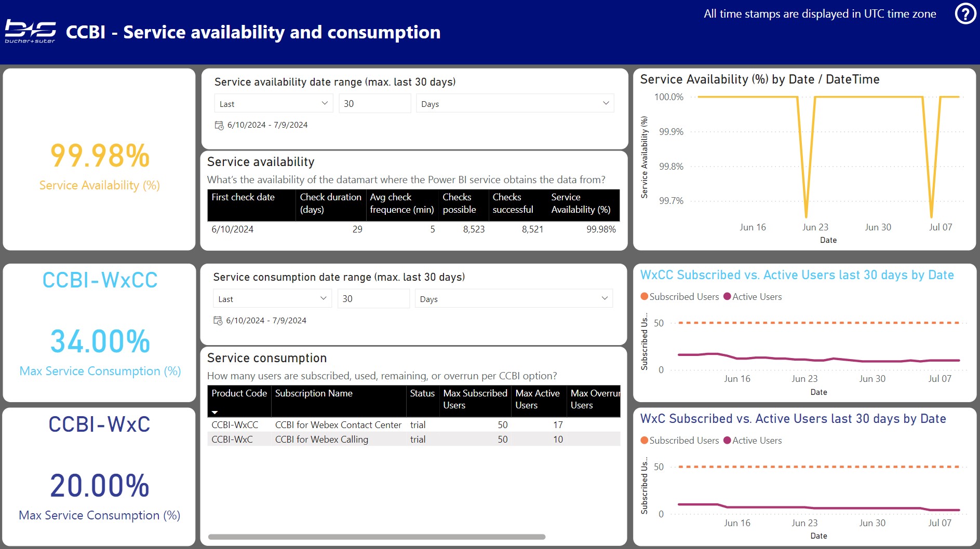Open consumption 'Last' relative period dropdown
The image size is (980, 549).
click(x=272, y=299)
